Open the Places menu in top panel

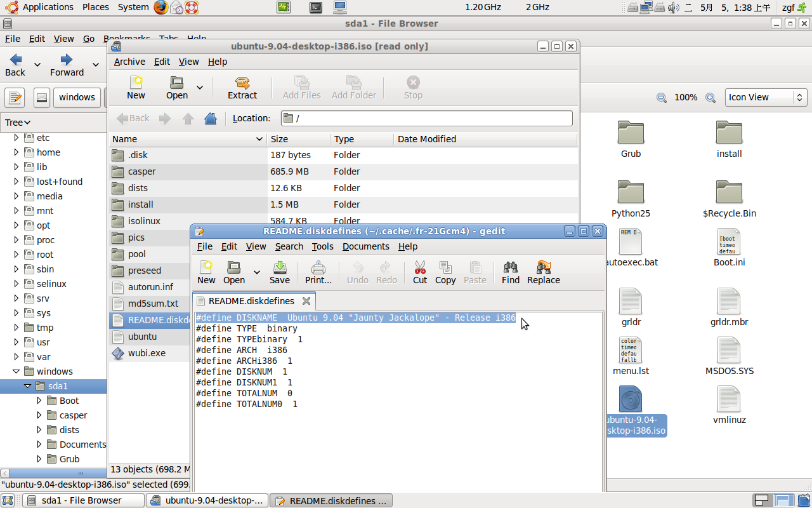[96, 7]
